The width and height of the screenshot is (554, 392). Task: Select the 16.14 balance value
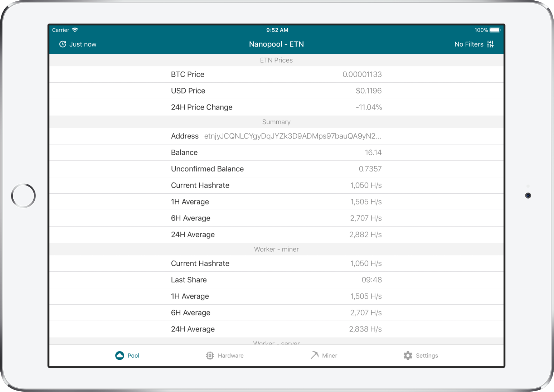tap(373, 153)
